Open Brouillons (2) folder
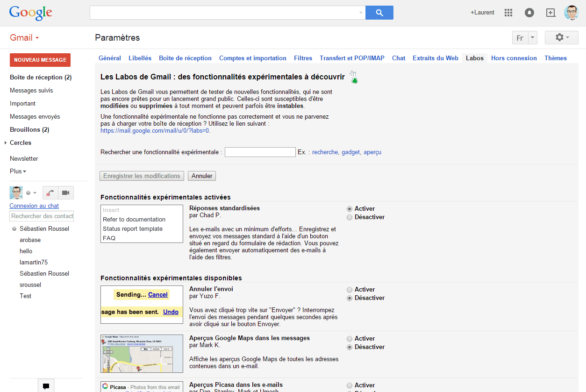This screenshot has height=392, width=586. click(29, 130)
